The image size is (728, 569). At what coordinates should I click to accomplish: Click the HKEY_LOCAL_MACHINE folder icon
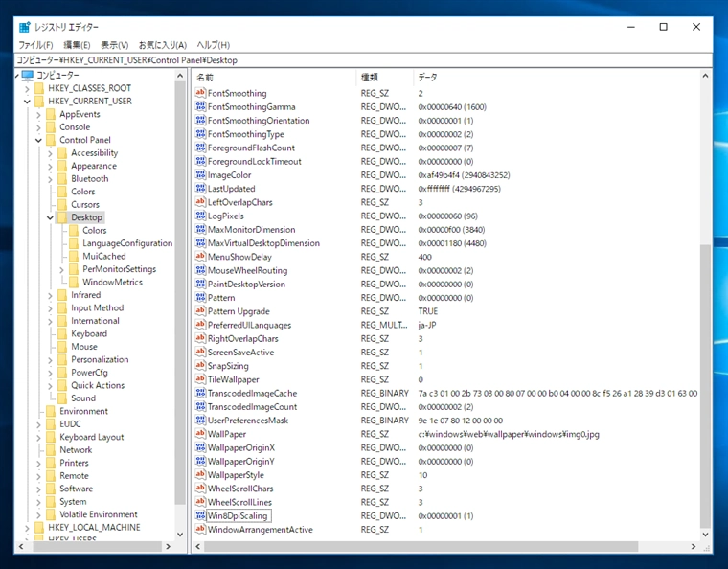pos(40,527)
